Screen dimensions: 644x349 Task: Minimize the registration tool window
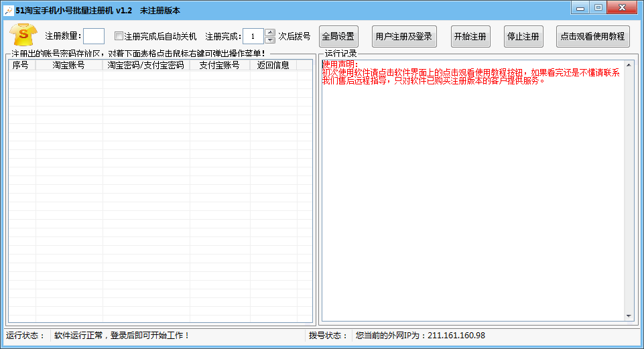pos(580,7)
